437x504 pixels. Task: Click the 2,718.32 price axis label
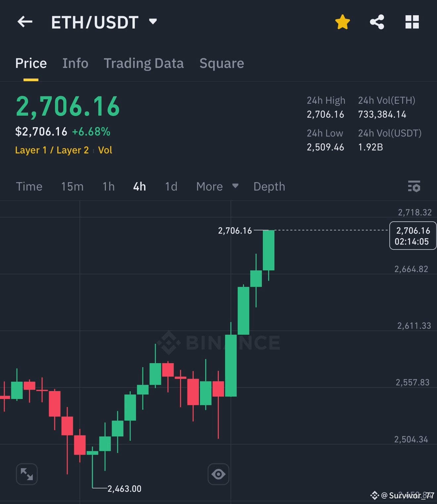click(415, 212)
